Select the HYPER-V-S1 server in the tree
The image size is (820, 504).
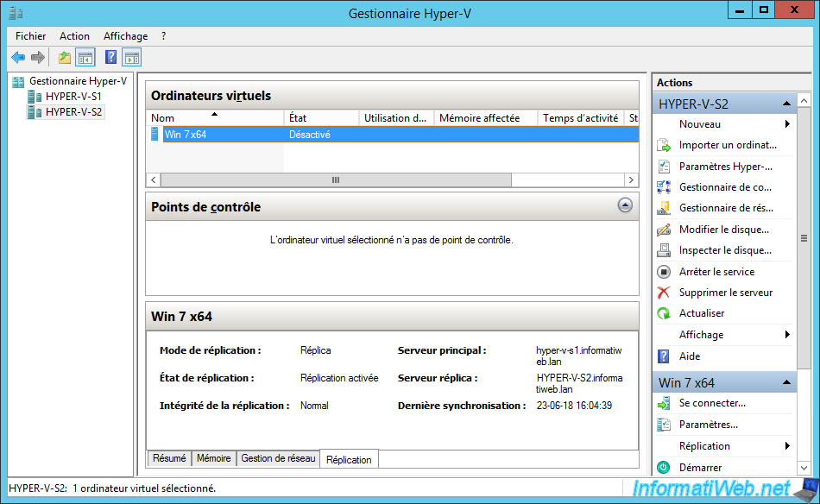(x=73, y=96)
